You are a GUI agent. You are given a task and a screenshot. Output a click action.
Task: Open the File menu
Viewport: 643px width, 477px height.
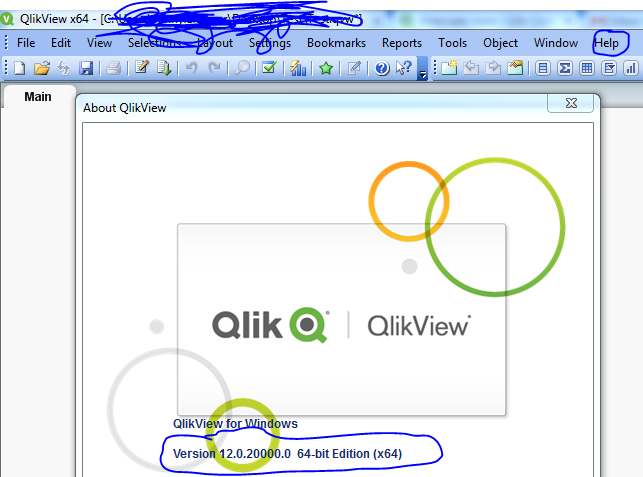click(x=26, y=43)
